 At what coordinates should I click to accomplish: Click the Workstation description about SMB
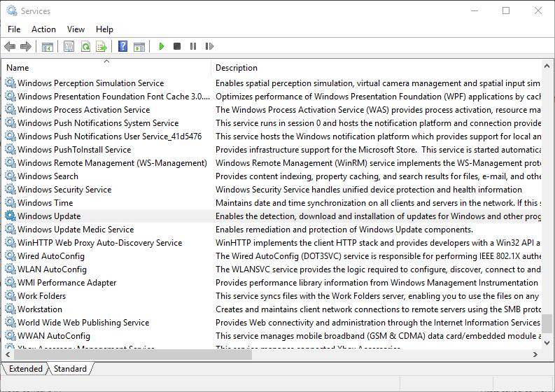(378, 309)
